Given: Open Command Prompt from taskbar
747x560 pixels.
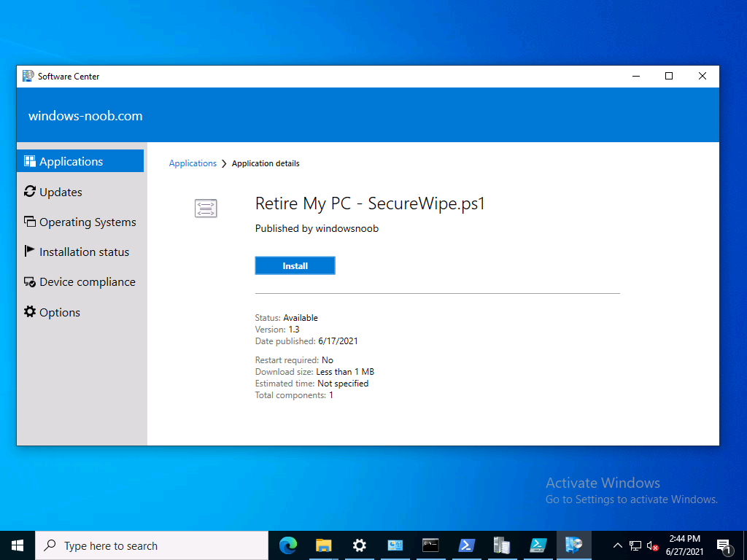Looking at the screenshot, I should point(430,545).
